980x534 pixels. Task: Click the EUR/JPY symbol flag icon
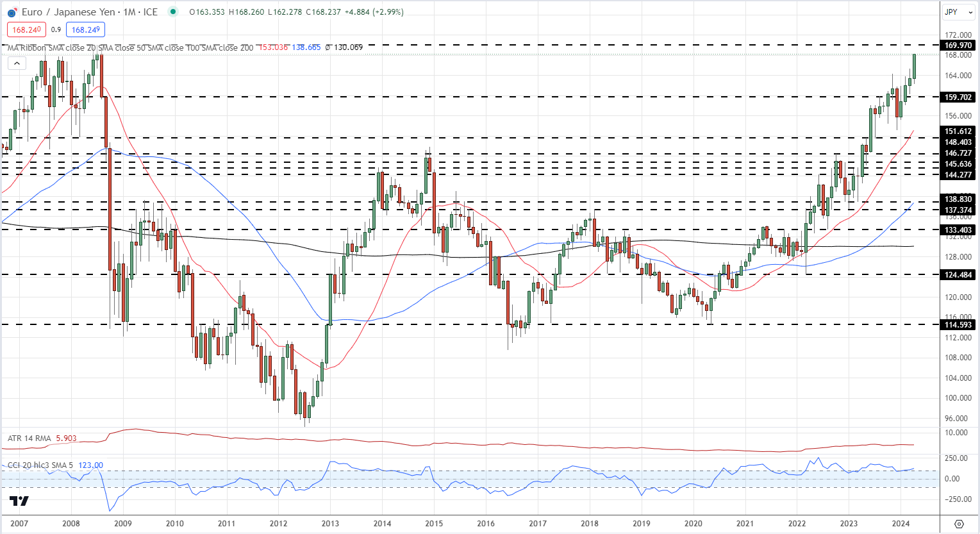pos(12,12)
